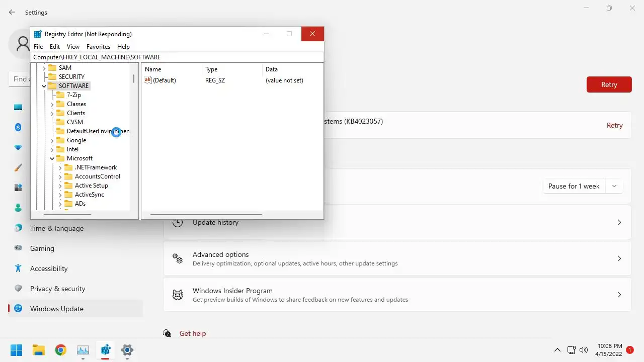
Task: Click the tree pane horizontal scrollbar
Action: pos(67,215)
